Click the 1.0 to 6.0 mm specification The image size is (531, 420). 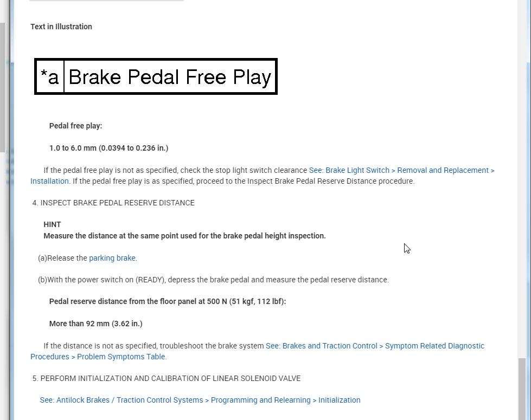108,148
